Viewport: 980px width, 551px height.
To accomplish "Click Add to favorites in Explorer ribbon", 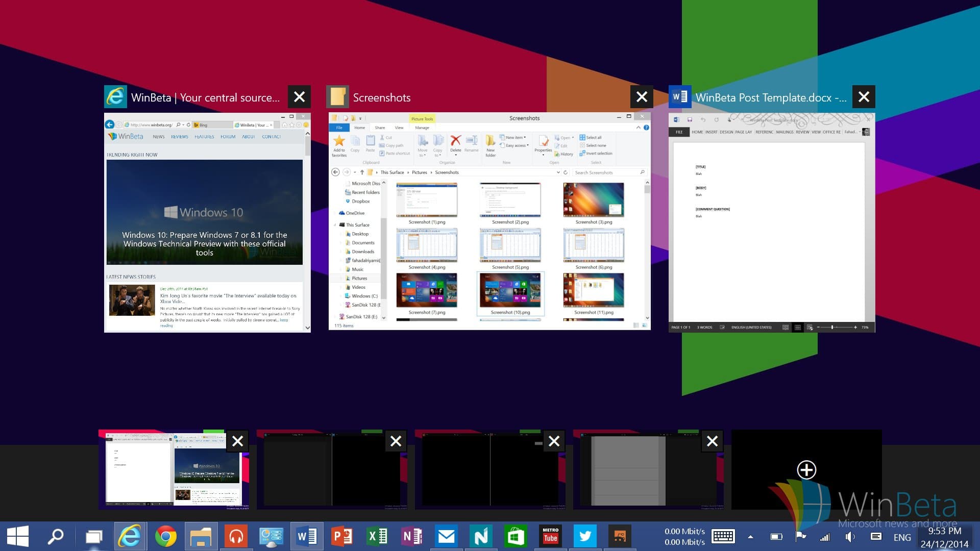I will [339, 146].
